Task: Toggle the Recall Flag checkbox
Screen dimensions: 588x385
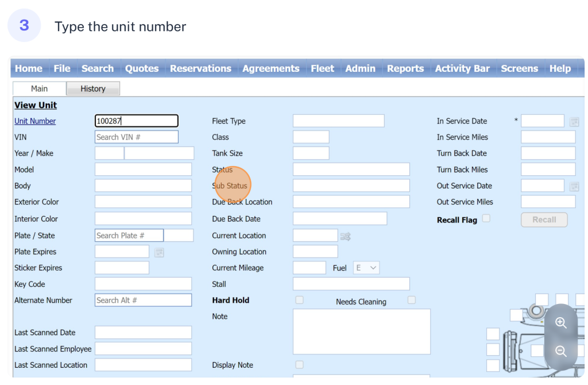Action: (486, 218)
